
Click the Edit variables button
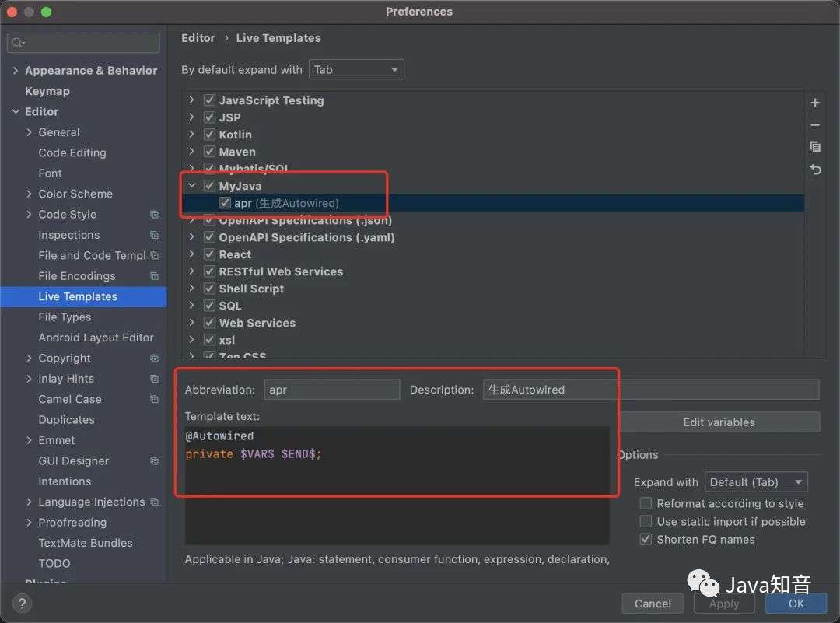719,422
